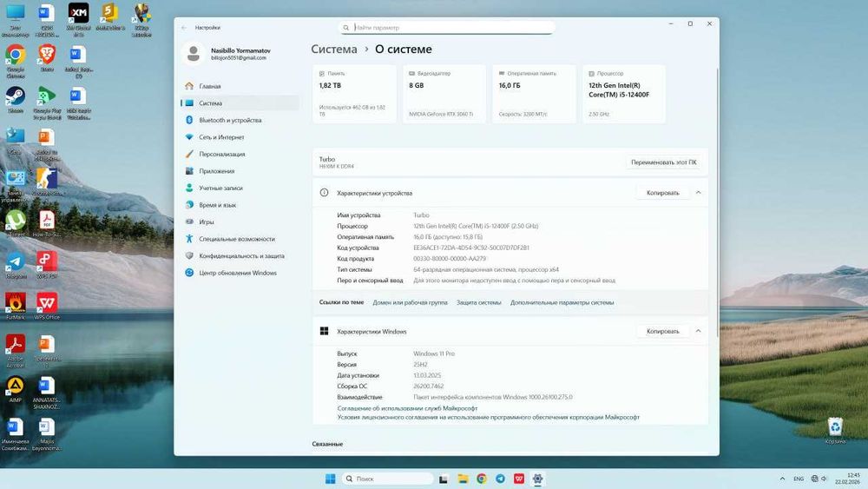The height and width of the screenshot is (489, 868).
Task: Click the Windows 11 Pro edition value
Action: pyautogui.click(x=433, y=354)
